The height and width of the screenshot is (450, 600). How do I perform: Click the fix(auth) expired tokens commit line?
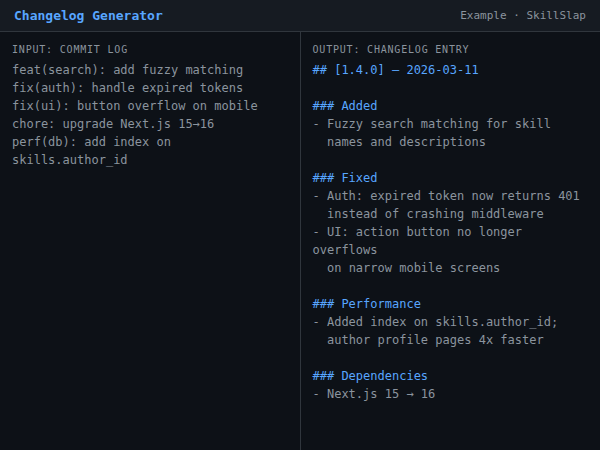pos(128,88)
